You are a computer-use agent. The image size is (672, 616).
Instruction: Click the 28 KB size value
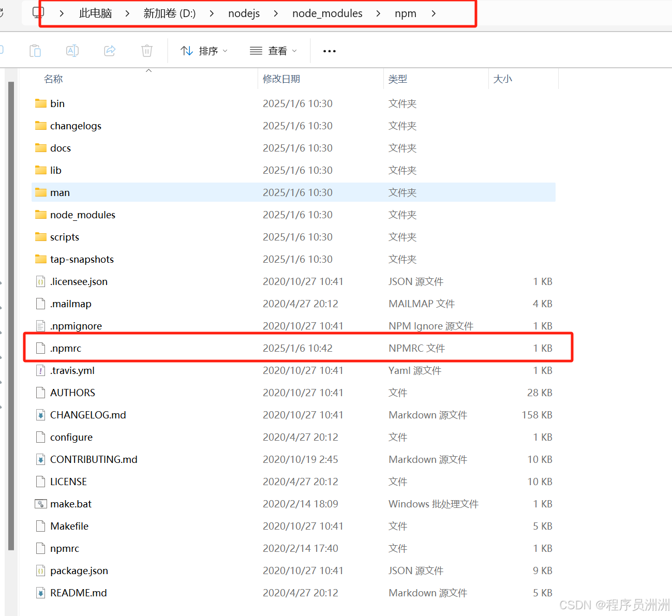540,393
